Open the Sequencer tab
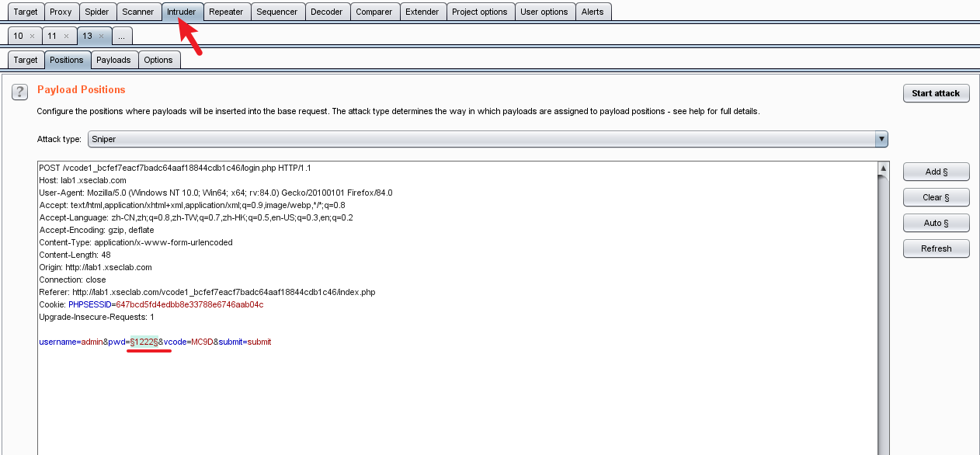The width and height of the screenshot is (980, 455). [x=276, y=12]
